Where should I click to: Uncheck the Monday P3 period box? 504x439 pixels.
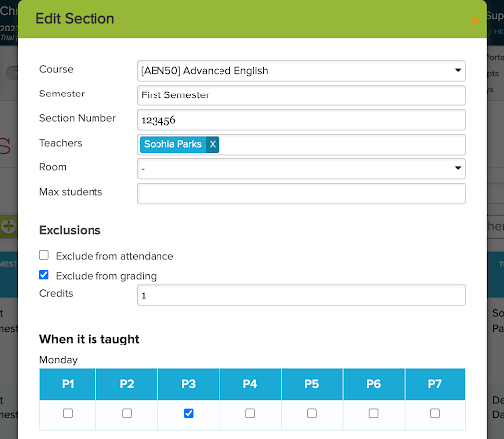(189, 413)
